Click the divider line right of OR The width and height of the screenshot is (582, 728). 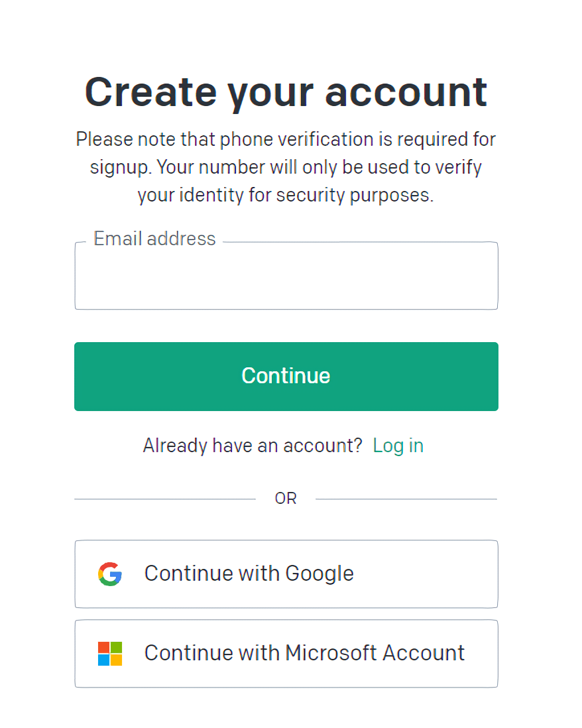pos(406,499)
